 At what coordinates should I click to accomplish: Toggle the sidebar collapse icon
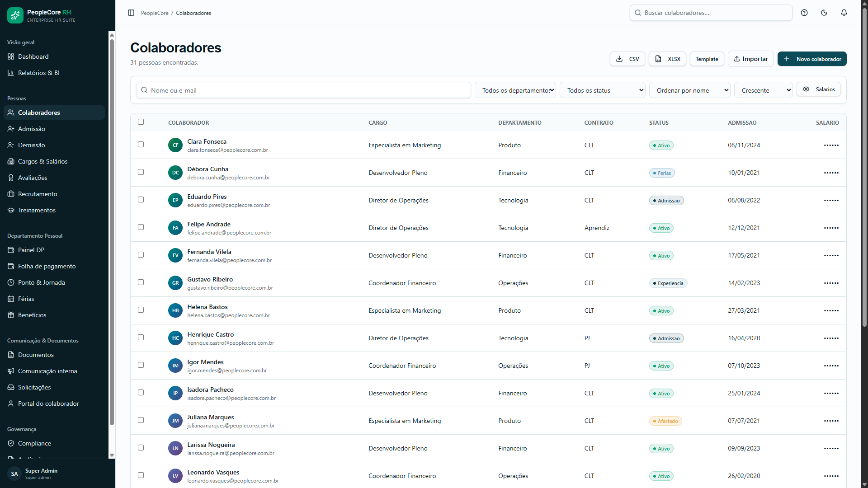(x=131, y=13)
